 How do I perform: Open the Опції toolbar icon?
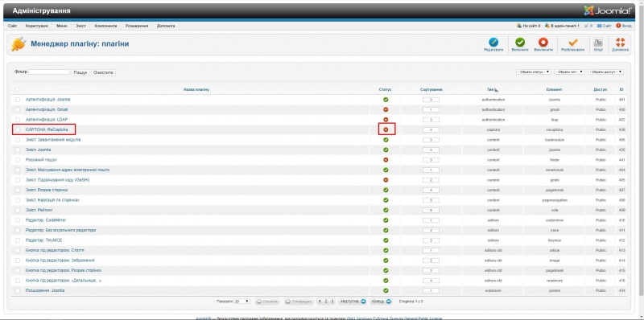(x=598, y=43)
